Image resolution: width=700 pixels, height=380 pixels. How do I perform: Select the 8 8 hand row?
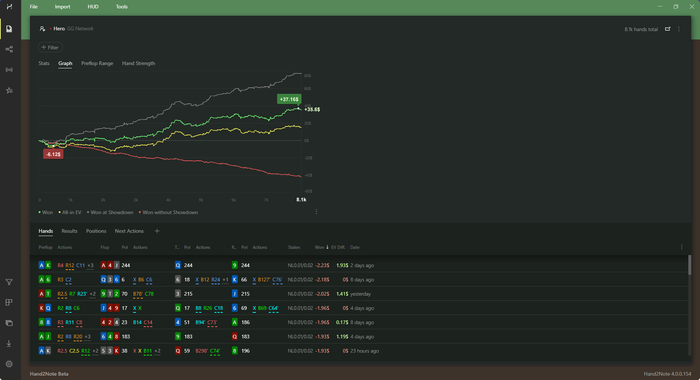tap(359, 322)
